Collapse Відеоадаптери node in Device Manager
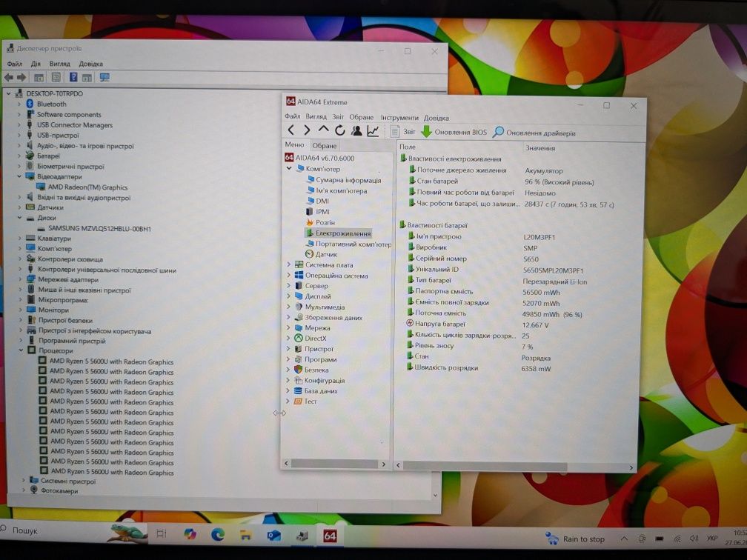 pyautogui.click(x=19, y=176)
